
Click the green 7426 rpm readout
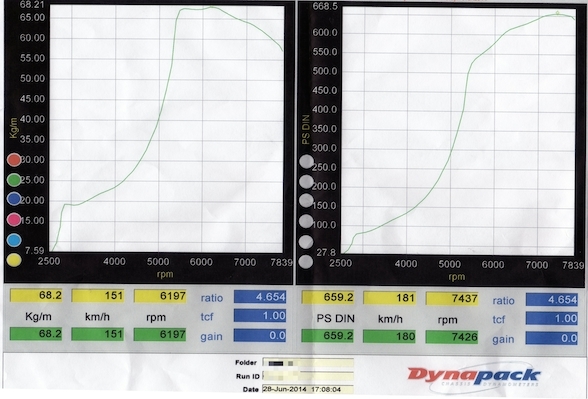[452, 337]
